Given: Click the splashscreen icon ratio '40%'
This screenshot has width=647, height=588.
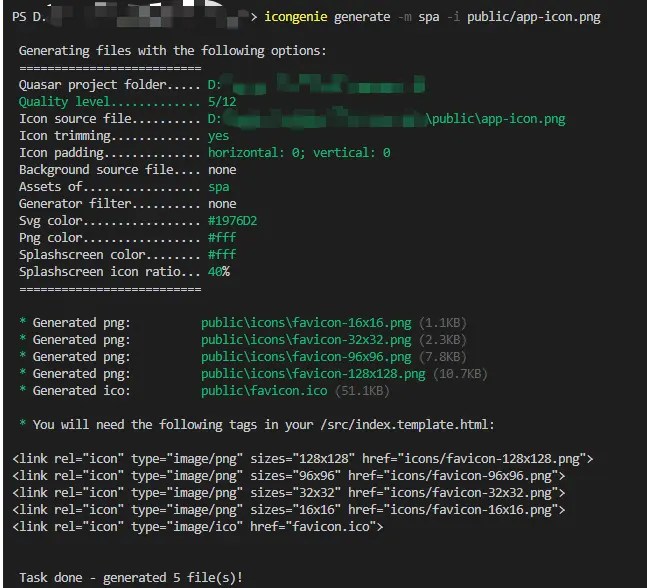Looking at the screenshot, I should 219,272.
